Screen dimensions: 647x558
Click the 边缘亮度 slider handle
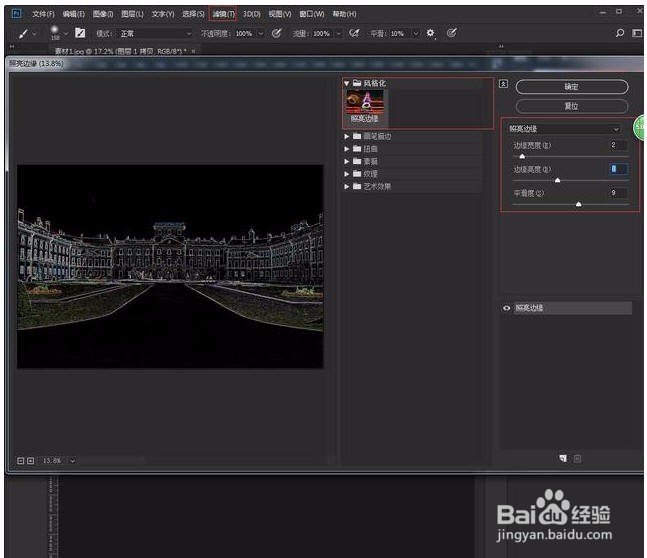tap(557, 180)
